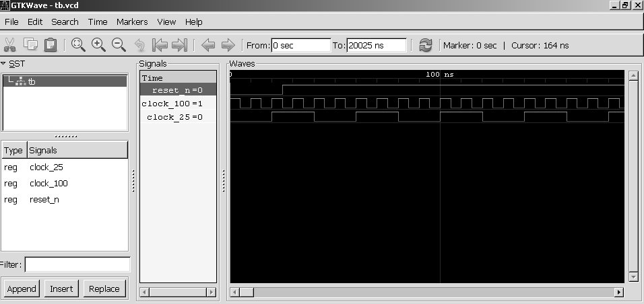
Task: Zoom in on the waveform
Action: tap(98, 45)
